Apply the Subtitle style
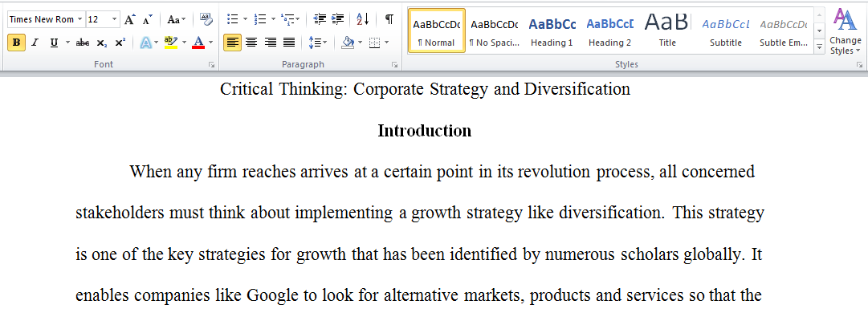Screen dimensions: 868x317 725,31
